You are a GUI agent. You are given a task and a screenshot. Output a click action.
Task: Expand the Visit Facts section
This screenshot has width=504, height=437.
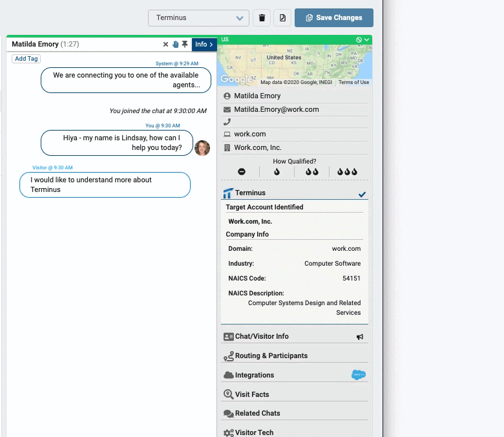coord(295,394)
